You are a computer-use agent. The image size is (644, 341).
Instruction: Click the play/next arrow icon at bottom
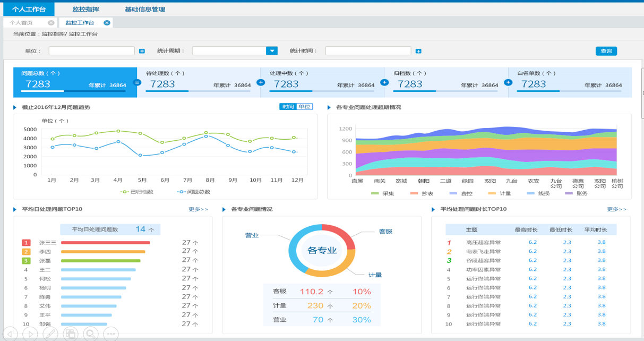click(x=30, y=334)
